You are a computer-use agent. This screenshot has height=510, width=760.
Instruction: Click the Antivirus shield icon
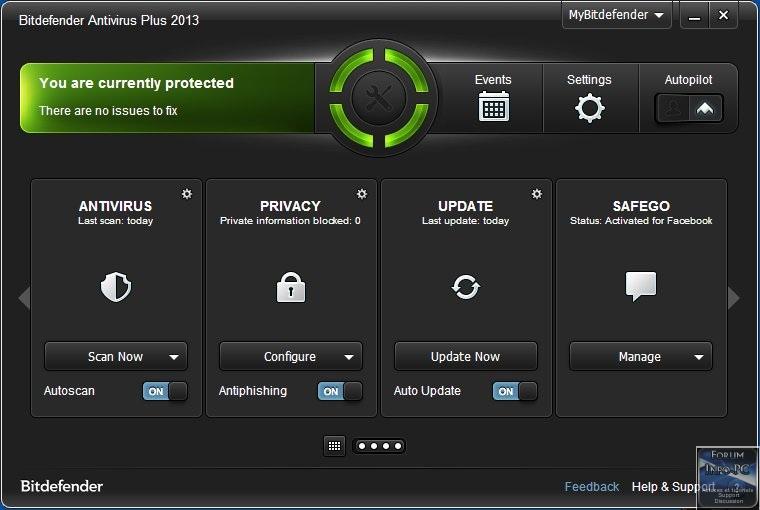click(116, 287)
